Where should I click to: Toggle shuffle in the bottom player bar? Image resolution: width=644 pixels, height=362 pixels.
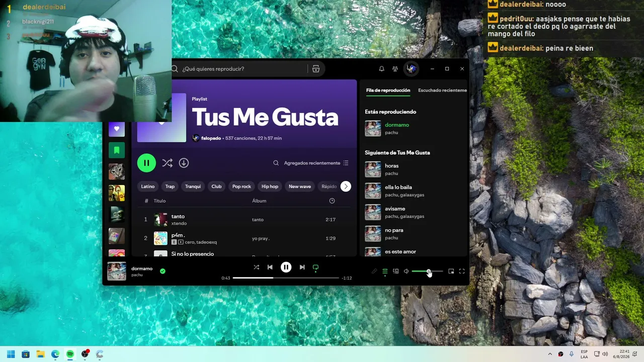(x=257, y=267)
